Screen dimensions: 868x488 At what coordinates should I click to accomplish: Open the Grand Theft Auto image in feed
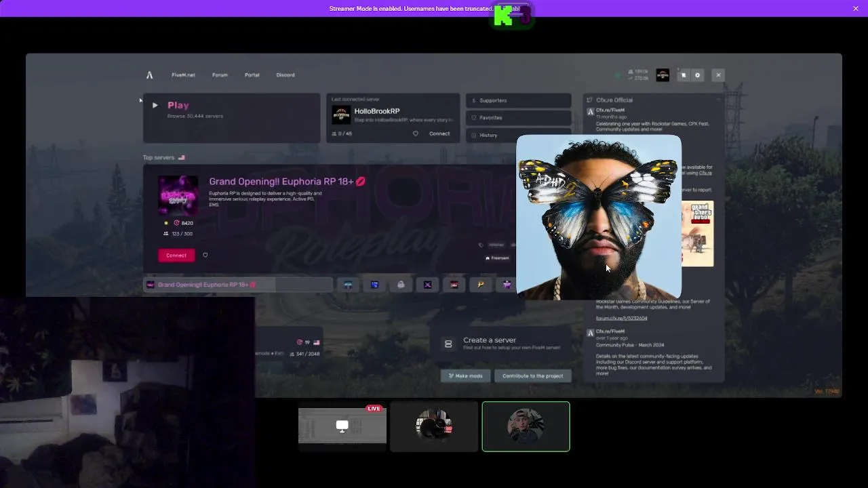698,234
